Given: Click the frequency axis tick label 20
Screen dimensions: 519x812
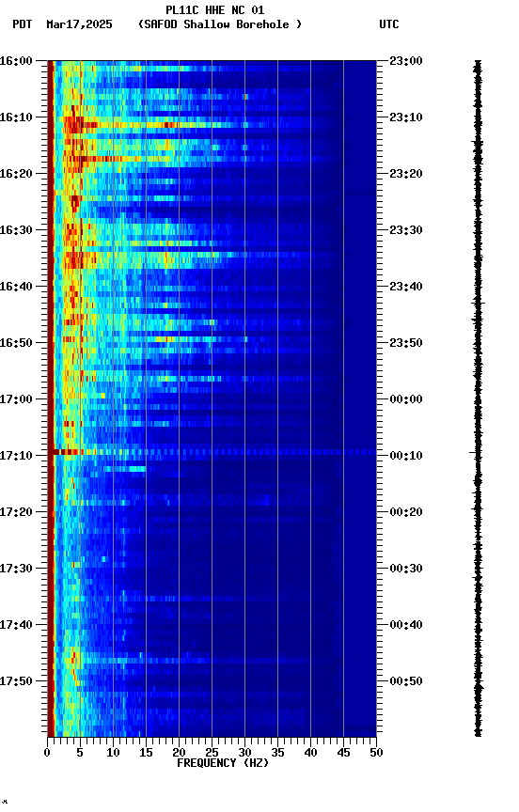Looking at the screenshot, I should pyautogui.click(x=179, y=753).
